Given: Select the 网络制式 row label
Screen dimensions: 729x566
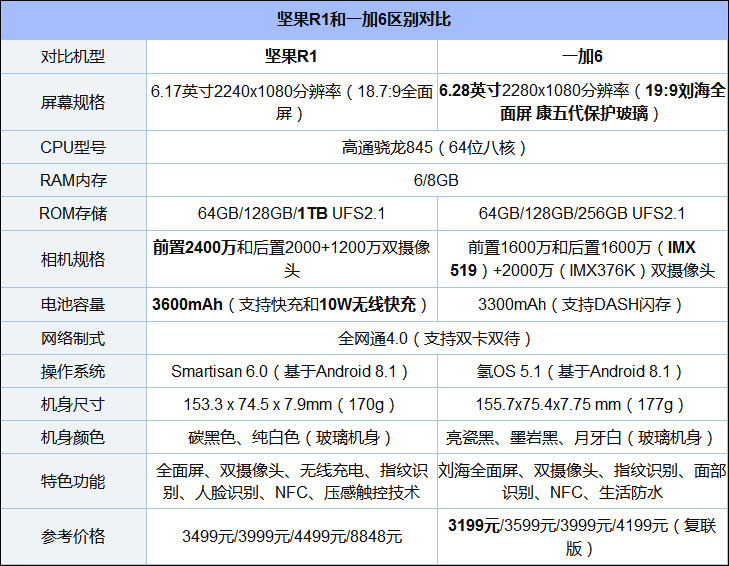Looking at the screenshot, I should point(73,338).
